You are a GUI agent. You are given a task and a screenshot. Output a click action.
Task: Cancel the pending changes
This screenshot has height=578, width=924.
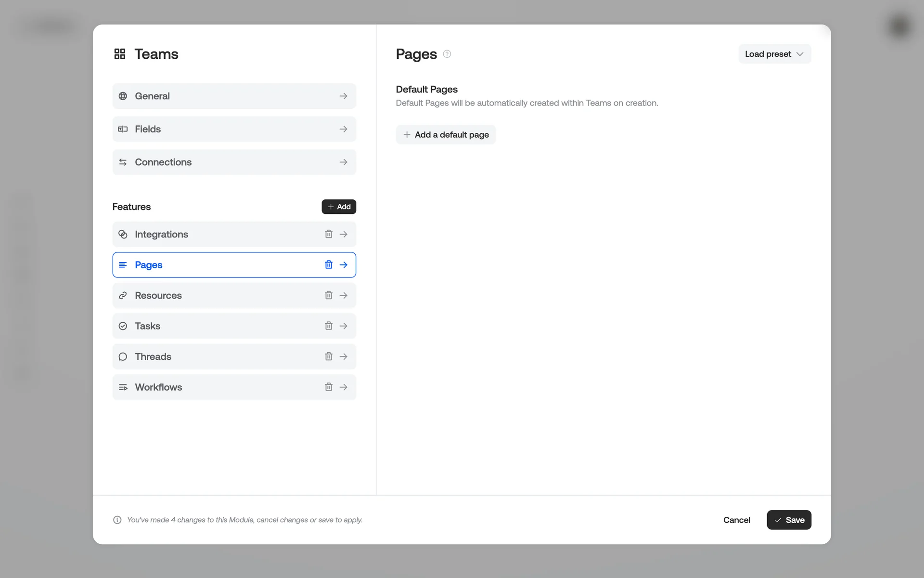pyautogui.click(x=736, y=520)
